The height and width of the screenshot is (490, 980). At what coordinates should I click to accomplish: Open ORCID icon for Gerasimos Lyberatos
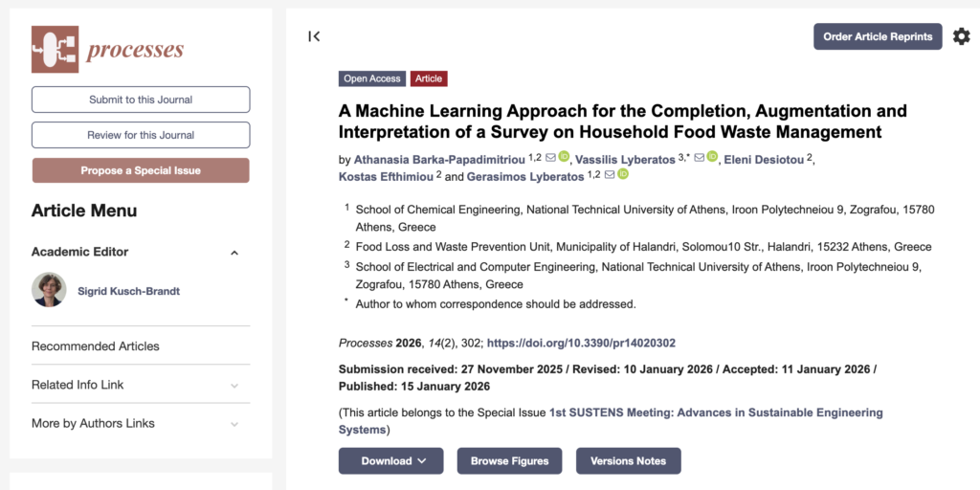click(x=622, y=174)
